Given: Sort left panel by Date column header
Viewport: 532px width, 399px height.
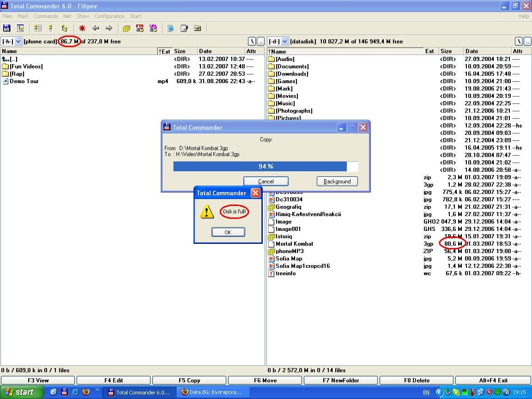Looking at the screenshot, I should [x=221, y=51].
